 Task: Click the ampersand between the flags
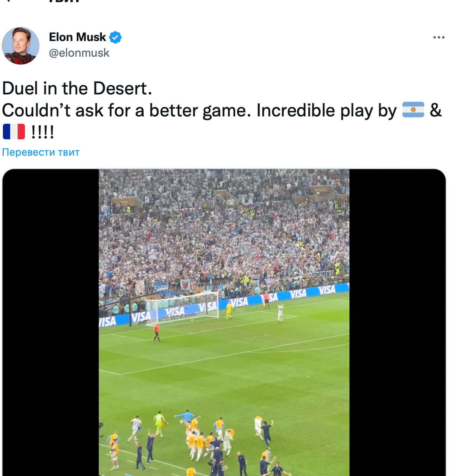(435, 110)
